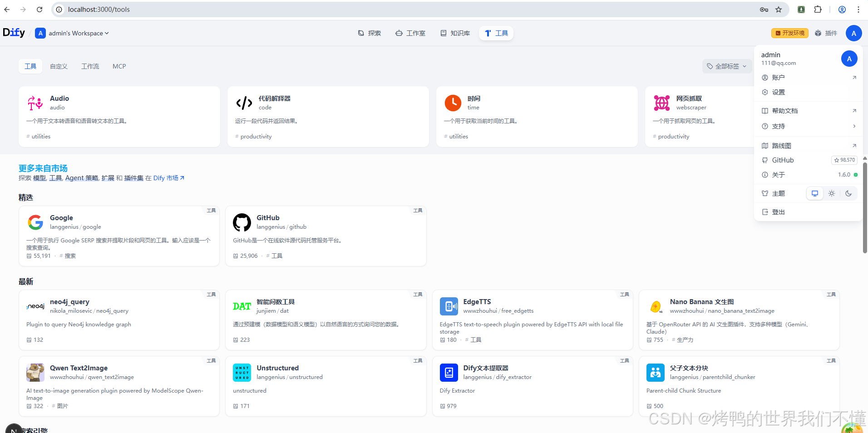Click the Models marketplace link

coord(39,178)
